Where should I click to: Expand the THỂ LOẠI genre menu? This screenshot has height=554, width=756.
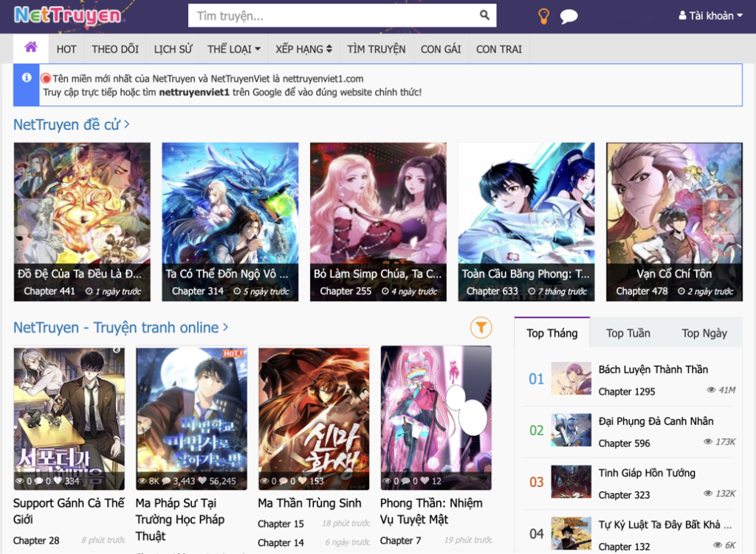(x=233, y=49)
